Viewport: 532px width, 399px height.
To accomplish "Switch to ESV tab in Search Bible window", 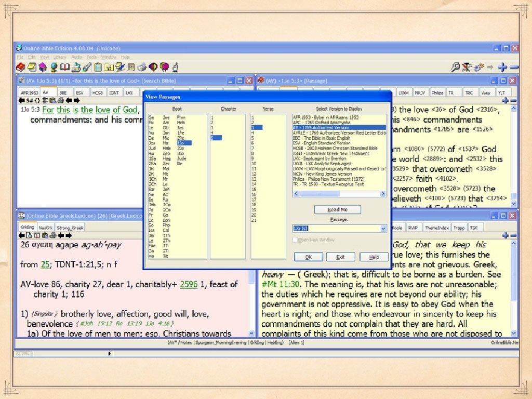I will (x=79, y=92).
